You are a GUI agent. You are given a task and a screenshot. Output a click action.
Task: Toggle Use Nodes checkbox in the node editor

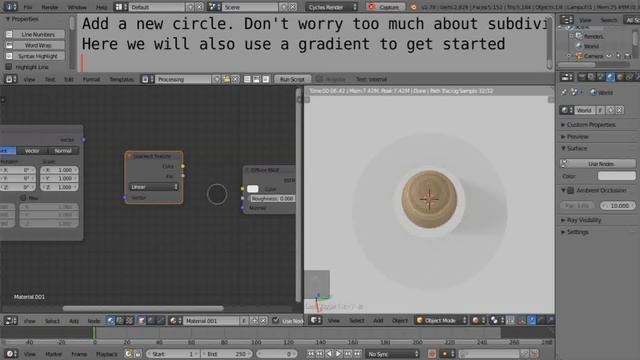point(276,321)
